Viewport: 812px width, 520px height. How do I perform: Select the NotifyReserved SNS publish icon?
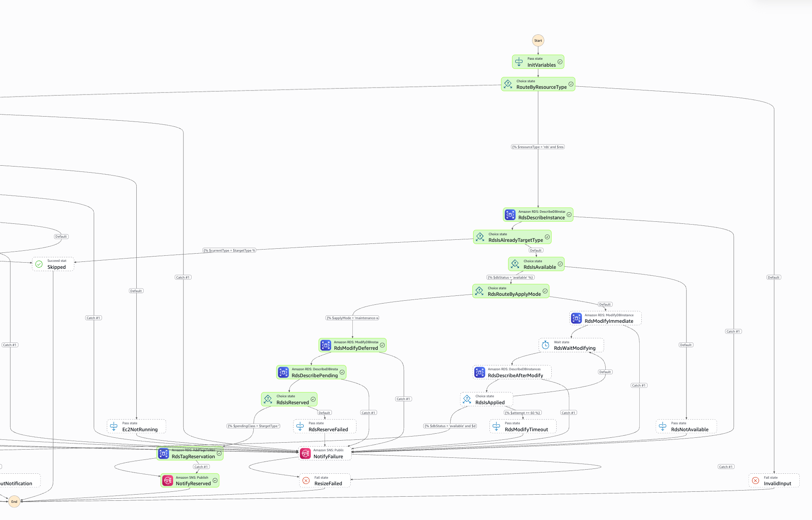pos(168,480)
